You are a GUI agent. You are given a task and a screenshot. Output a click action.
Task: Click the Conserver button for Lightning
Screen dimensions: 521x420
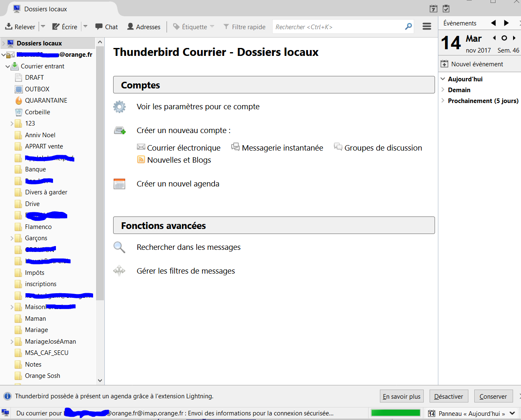click(493, 396)
